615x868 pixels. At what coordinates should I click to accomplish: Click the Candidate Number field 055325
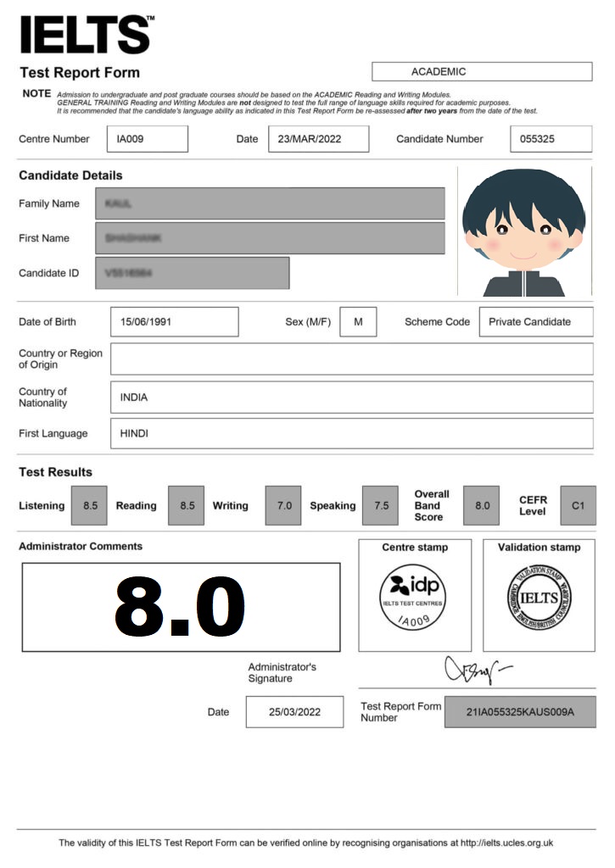pos(551,139)
